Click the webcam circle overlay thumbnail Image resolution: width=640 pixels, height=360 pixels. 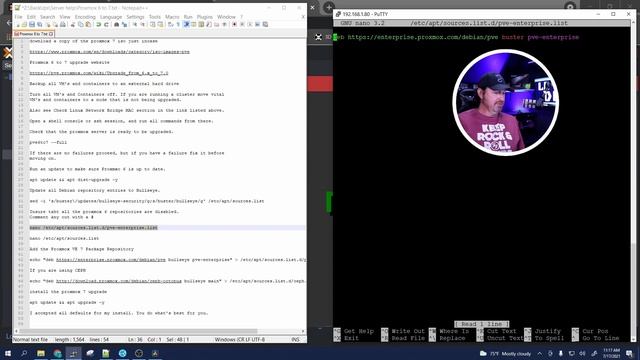click(x=505, y=102)
